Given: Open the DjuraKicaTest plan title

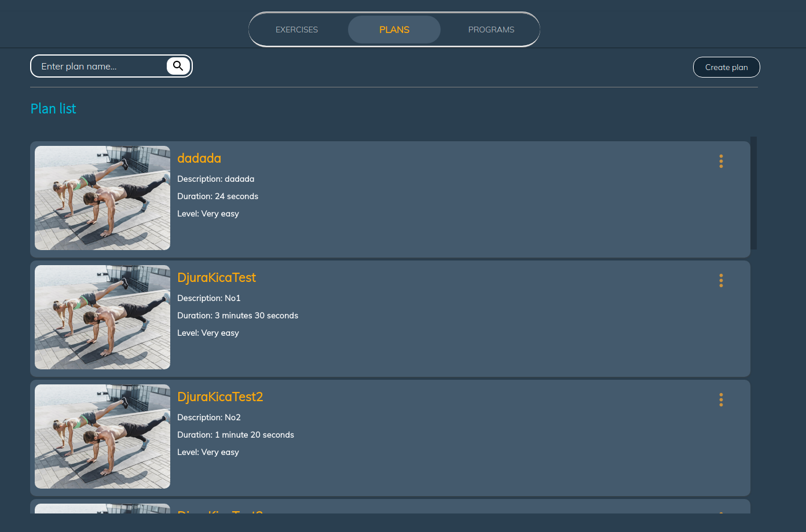Looking at the screenshot, I should click(217, 277).
